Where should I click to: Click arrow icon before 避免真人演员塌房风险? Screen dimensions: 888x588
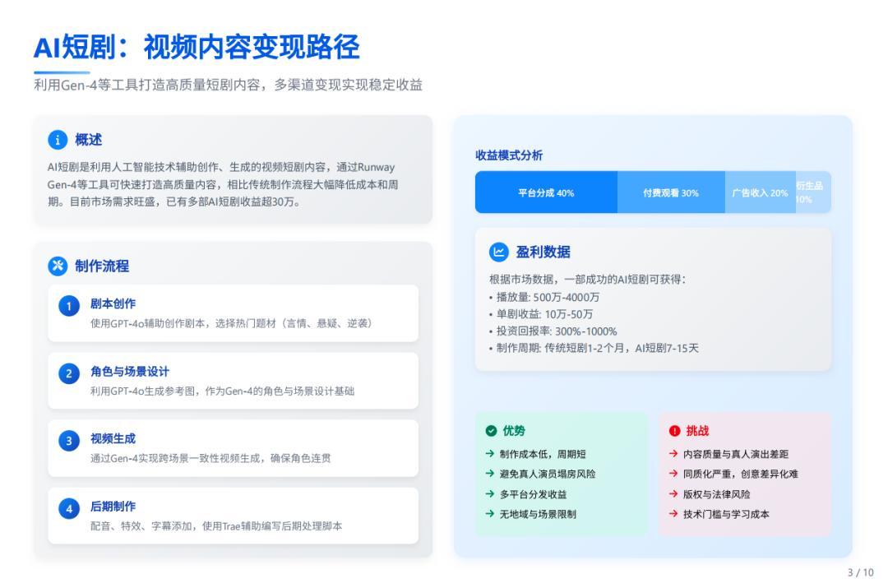490,474
